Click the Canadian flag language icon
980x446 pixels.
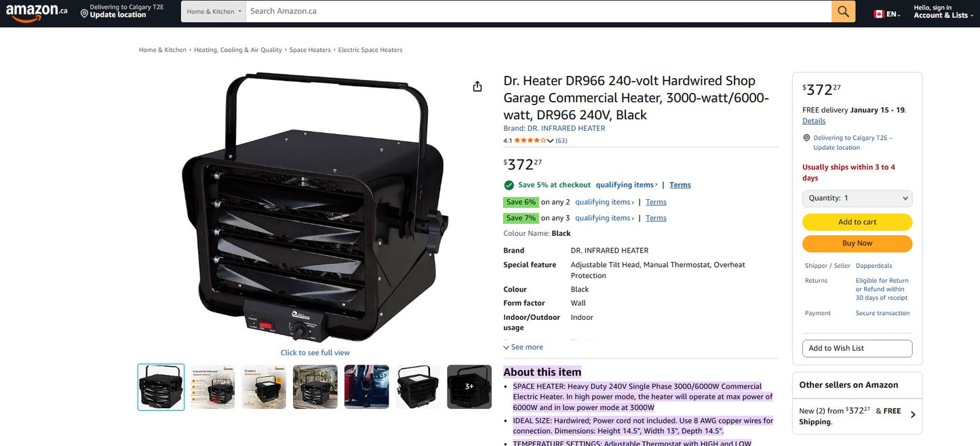[878, 12]
